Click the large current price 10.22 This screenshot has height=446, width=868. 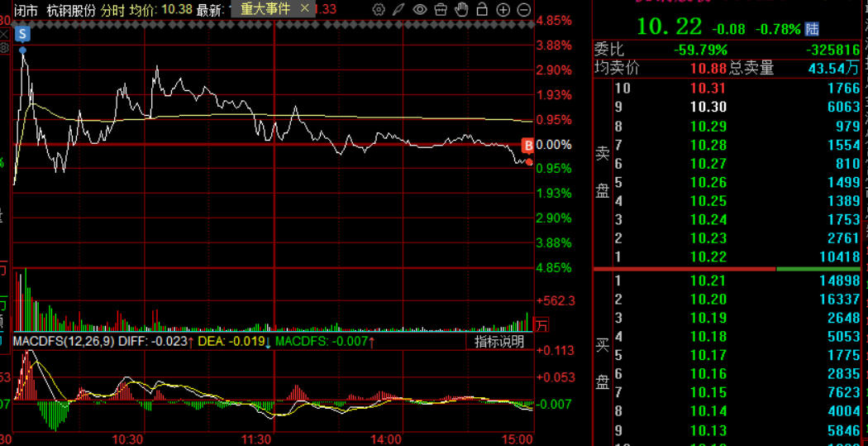point(669,26)
